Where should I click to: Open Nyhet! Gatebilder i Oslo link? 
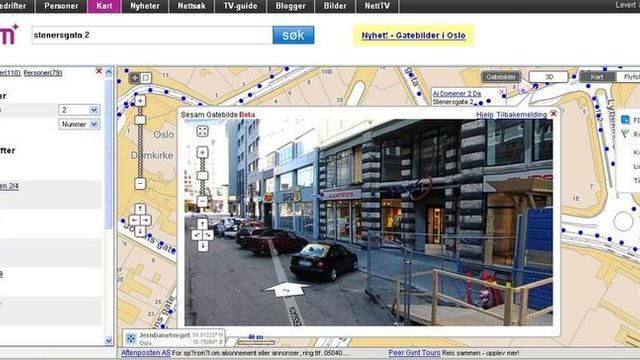(x=413, y=36)
